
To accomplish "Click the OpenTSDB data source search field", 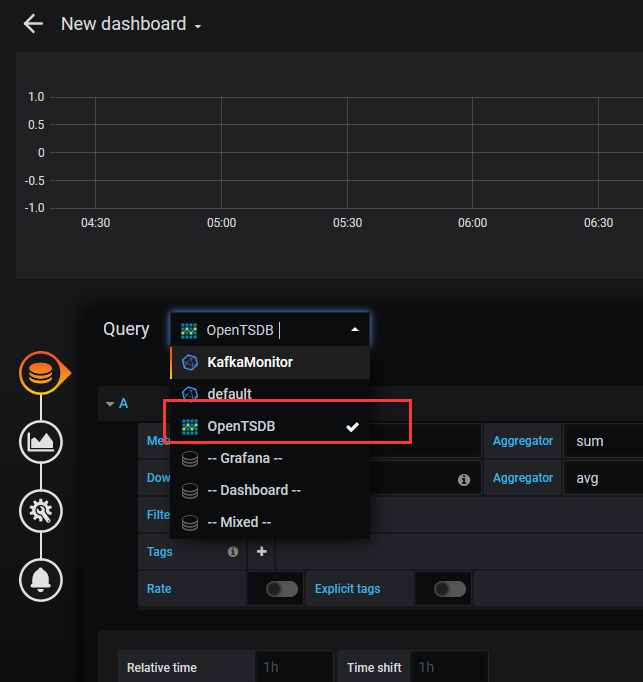I will (270, 330).
